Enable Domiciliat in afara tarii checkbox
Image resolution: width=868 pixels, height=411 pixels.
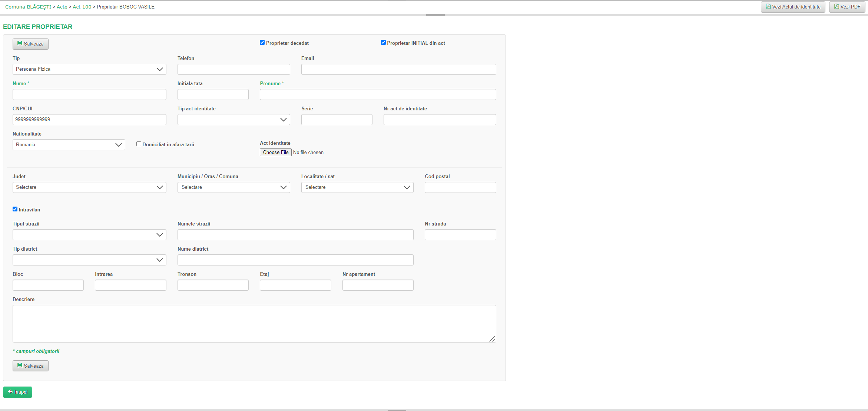(x=139, y=144)
